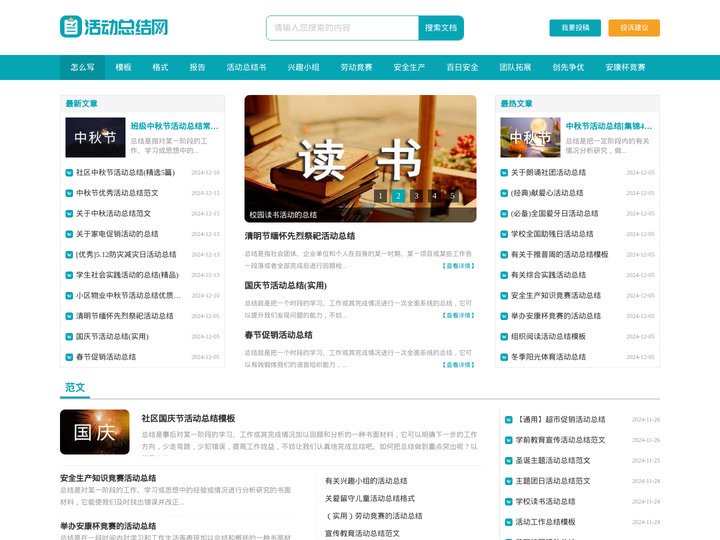Open the 模板 navigation item
The height and width of the screenshot is (540, 720).
pyautogui.click(x=124, y=68)
